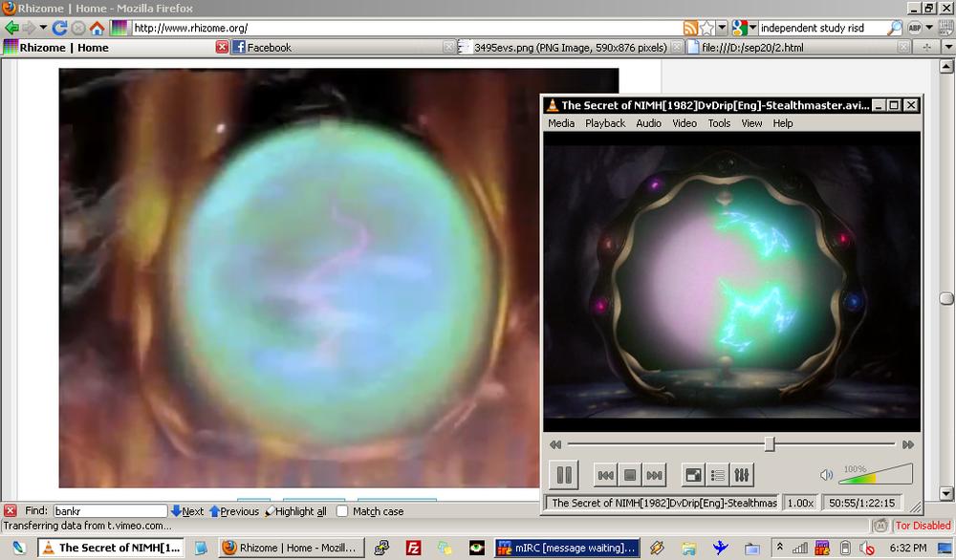The width and height of the screenshot is (956, 560).
Task: Click the eye icon in the taskbar
Action: tap(476, 548)
